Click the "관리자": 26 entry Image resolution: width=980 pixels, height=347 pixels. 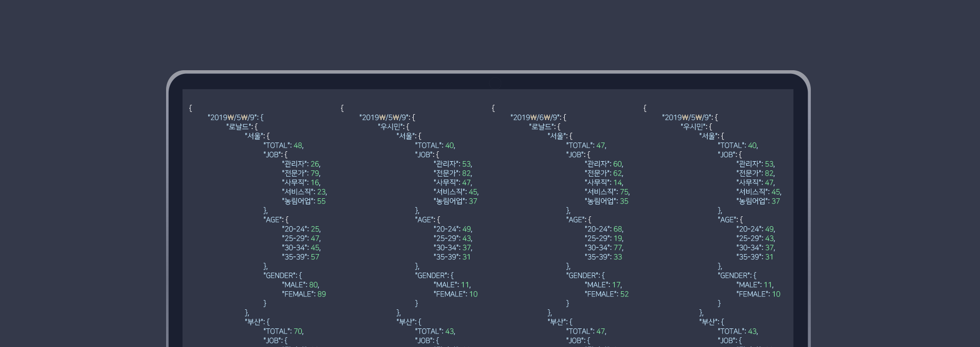point(301,164)
